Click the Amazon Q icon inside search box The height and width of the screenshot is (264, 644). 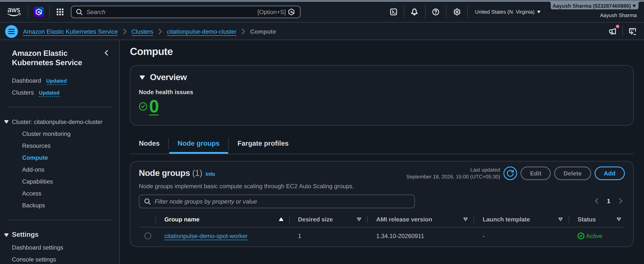point(291,12)
